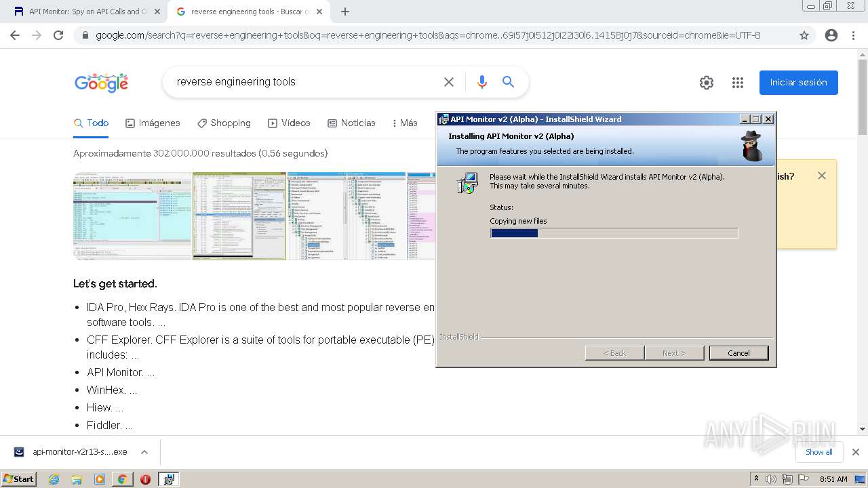
Task: Open Google settings gear
Action: (707, 83)
